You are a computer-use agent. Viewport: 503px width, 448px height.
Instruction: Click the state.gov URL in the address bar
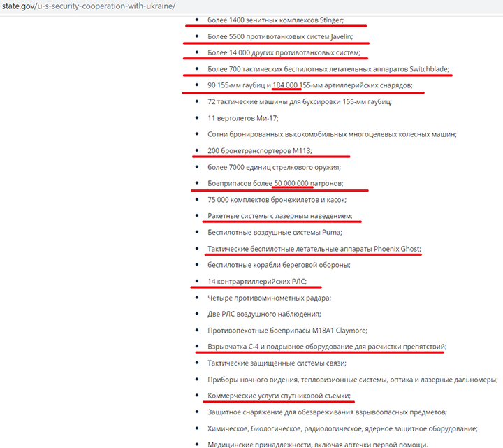coord(88,6)
